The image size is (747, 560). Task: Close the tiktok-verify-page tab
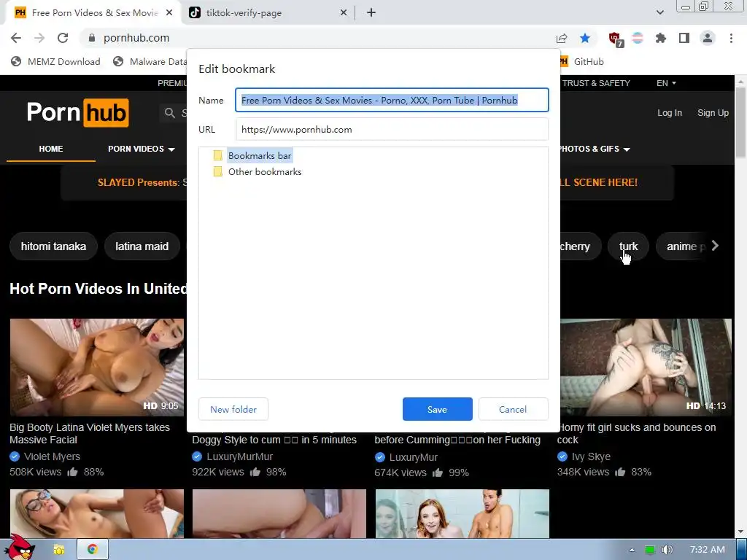coord(344,13)
